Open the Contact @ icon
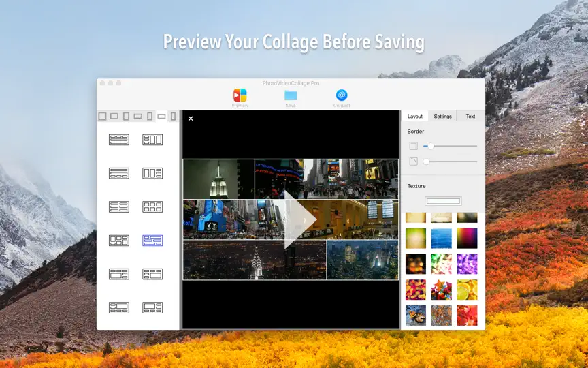This screenshot has height=368, width=588. click(x=342, y=95)
